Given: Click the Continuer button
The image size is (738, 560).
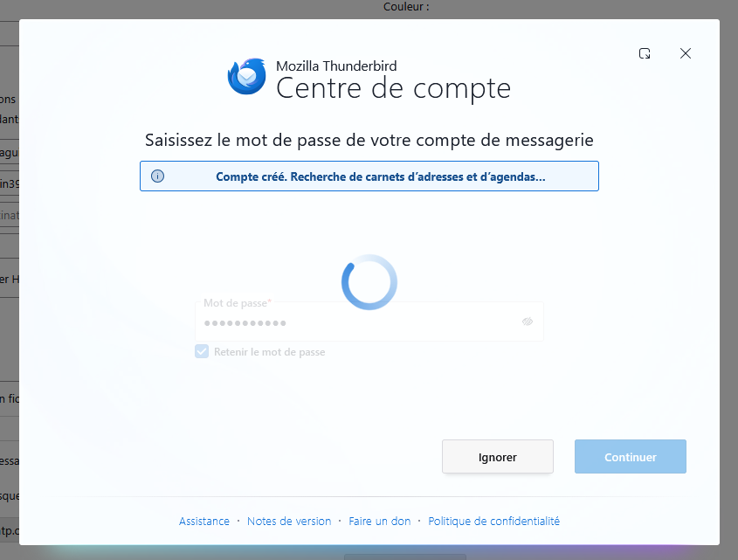Looking at the screenshot, I should tap(631, 456).
